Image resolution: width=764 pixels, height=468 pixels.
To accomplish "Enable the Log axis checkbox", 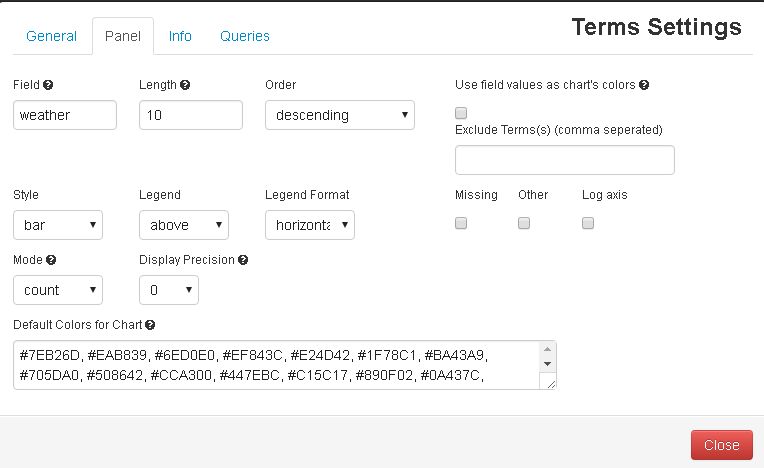I will 588,223.
